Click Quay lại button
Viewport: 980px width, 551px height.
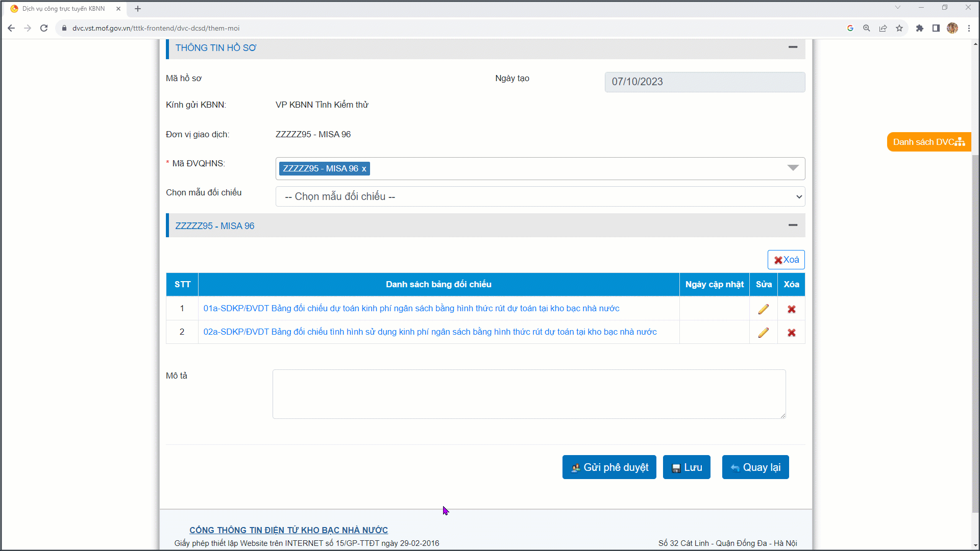pos(755,467)
